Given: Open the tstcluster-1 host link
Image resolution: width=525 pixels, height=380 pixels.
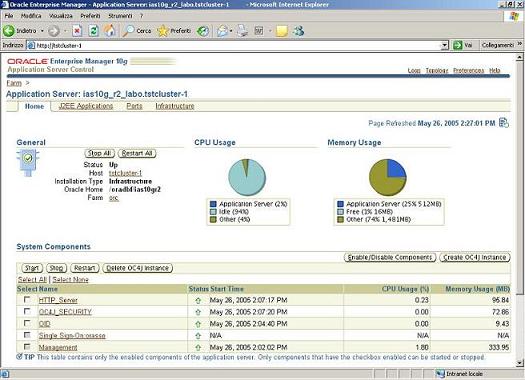Looking at the screenshot, I should pos(125,173).
